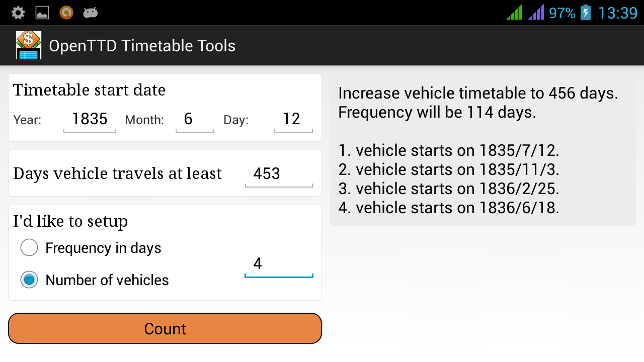
Task: Tap the battery charging icon
Action: coord(586,13)
